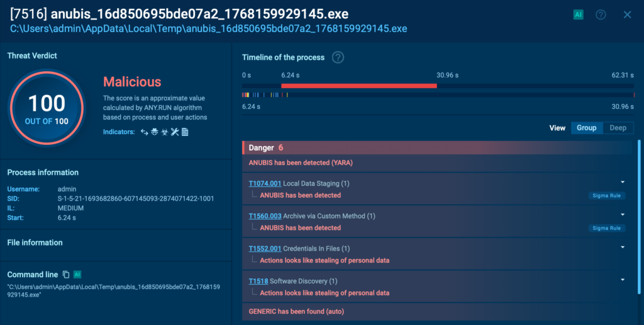
Task: Click the command line path text
Action: [x=114, y=291]
